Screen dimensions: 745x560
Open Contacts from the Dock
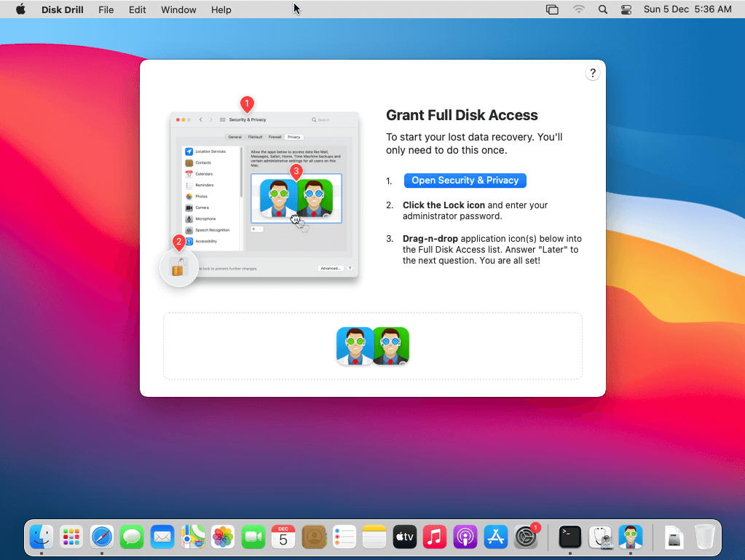(x=314, y=537)
